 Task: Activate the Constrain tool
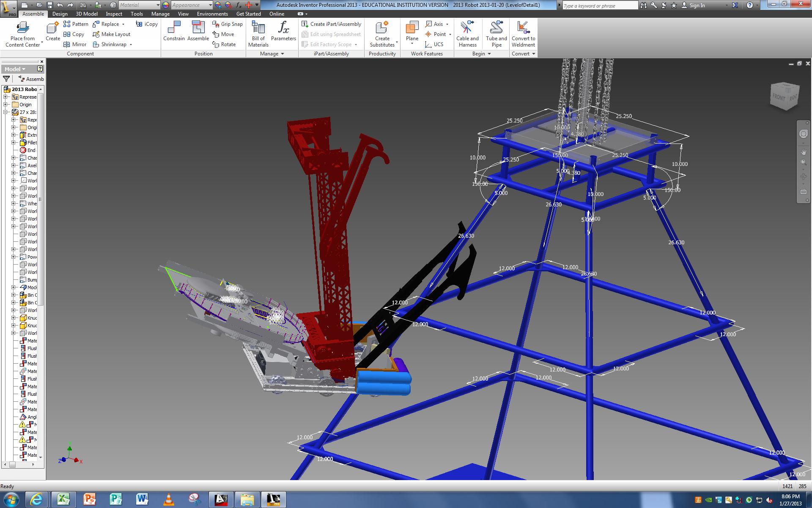(x=174, y=32)
